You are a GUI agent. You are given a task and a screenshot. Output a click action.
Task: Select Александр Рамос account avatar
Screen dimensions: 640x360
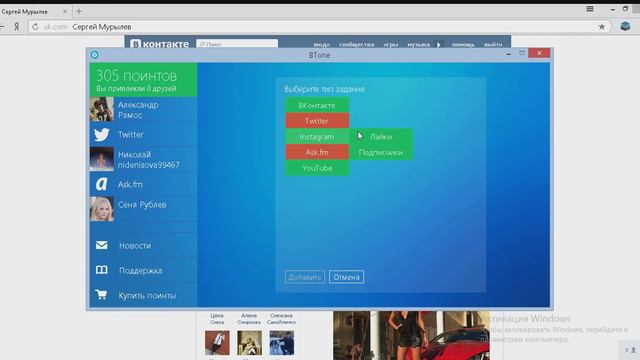click(x=102, y=109)
